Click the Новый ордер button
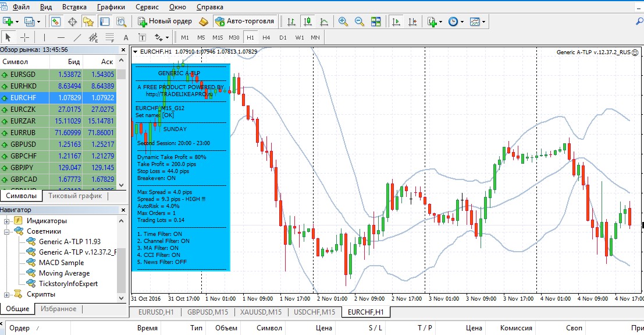The width and height of the screenshot is (644, 335). [165, 22]
